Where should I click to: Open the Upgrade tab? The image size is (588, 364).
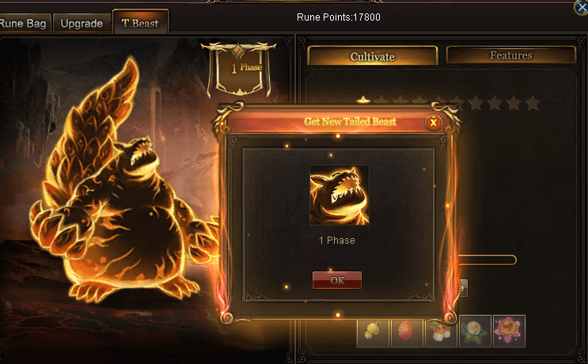pyautogui.click(x=82, y=23)
